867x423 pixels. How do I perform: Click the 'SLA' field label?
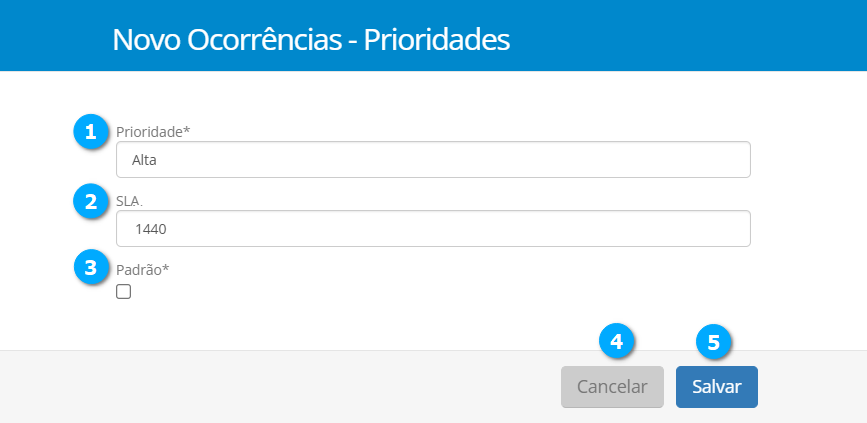click(128, 200)
